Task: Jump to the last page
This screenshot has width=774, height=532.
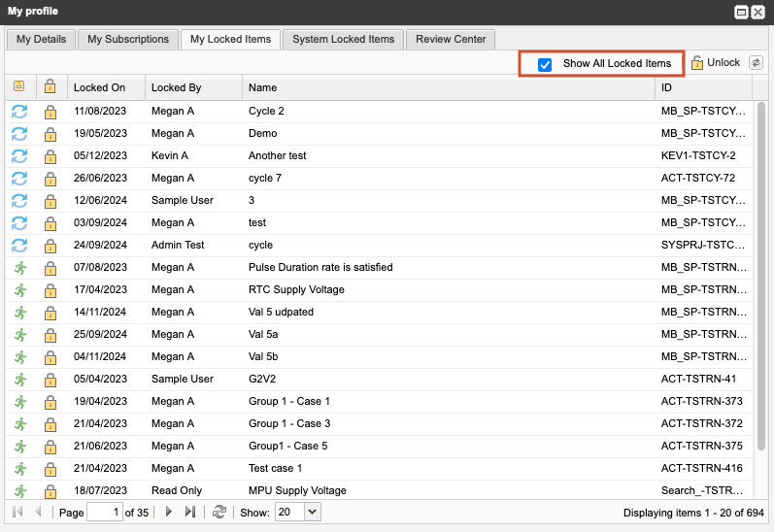Action: (190, 512)
